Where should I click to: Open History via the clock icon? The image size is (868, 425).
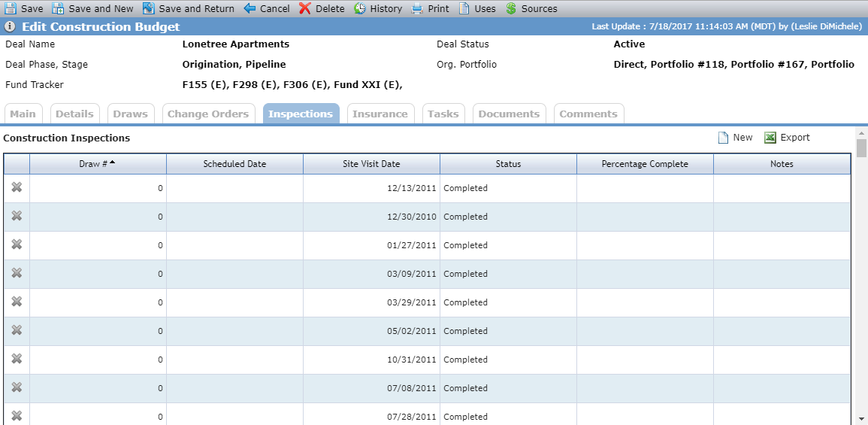360,8
